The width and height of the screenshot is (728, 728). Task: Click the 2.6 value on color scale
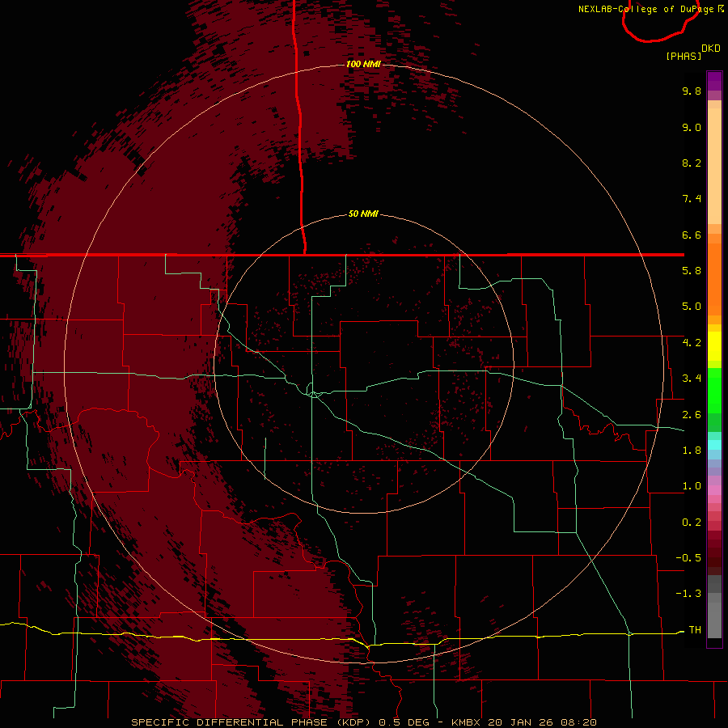692,415
